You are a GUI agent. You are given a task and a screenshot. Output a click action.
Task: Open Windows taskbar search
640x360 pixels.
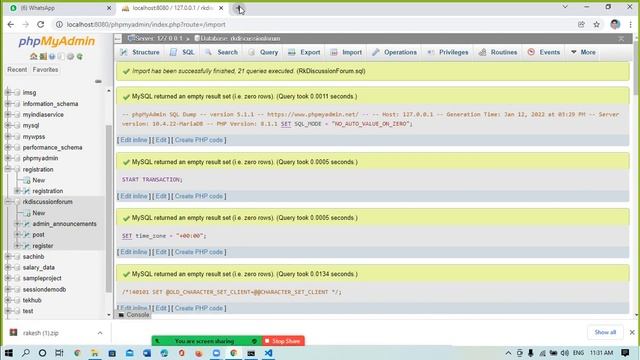pos(26,353)
